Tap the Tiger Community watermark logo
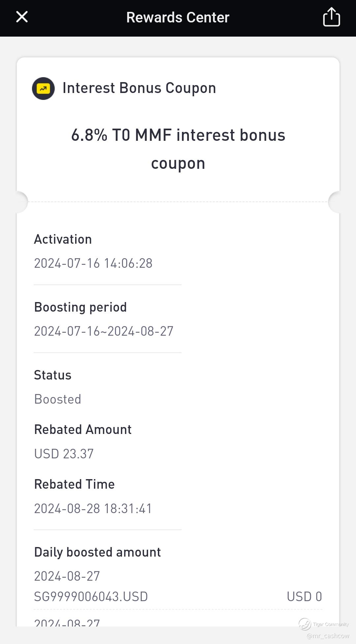Screen dimensions: 356x644 (305, 624)
